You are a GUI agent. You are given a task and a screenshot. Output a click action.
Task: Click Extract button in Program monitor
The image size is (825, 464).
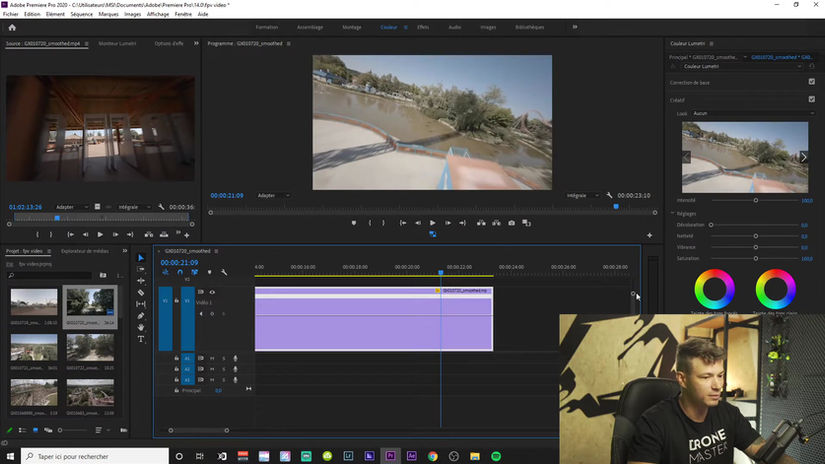[496, 223]
